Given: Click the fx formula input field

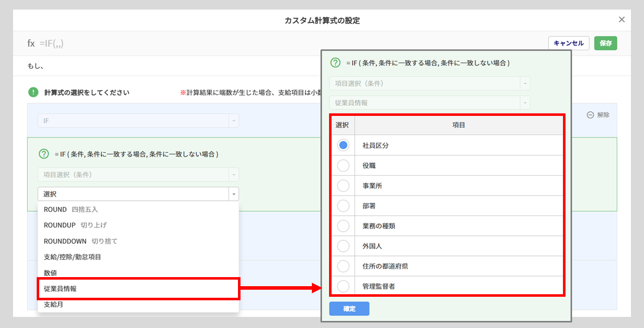Looking at the screenshot, I should [252, 44].
